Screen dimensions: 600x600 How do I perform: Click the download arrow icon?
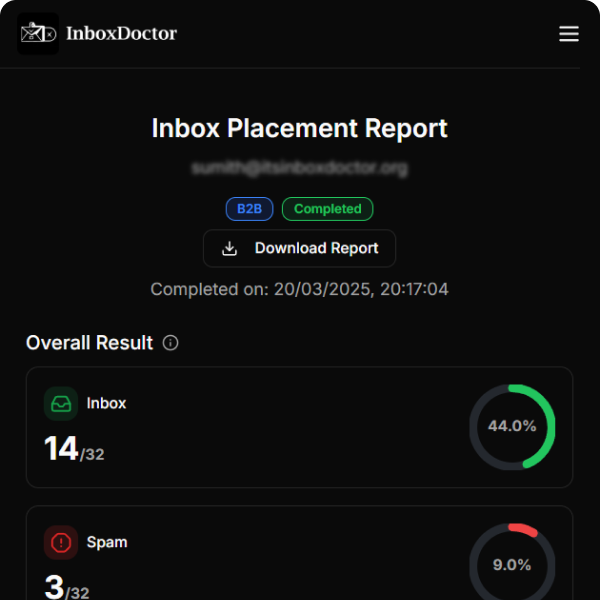click(x=229, y=248)
